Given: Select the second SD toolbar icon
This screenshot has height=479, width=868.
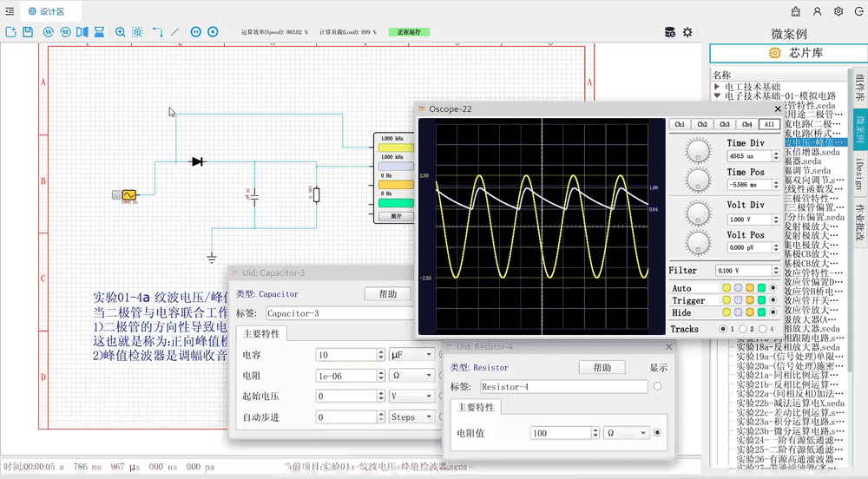Looking at the screenshot, I should click(x=65, y=32).
